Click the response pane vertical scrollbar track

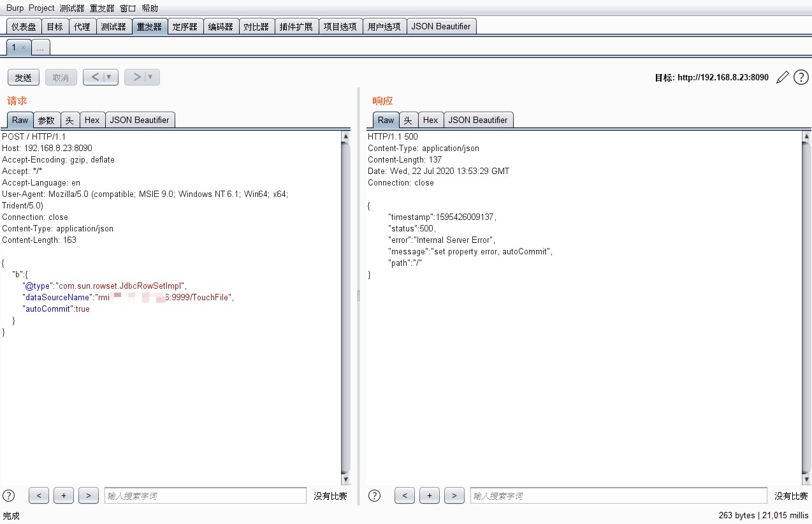click(806, 308)
